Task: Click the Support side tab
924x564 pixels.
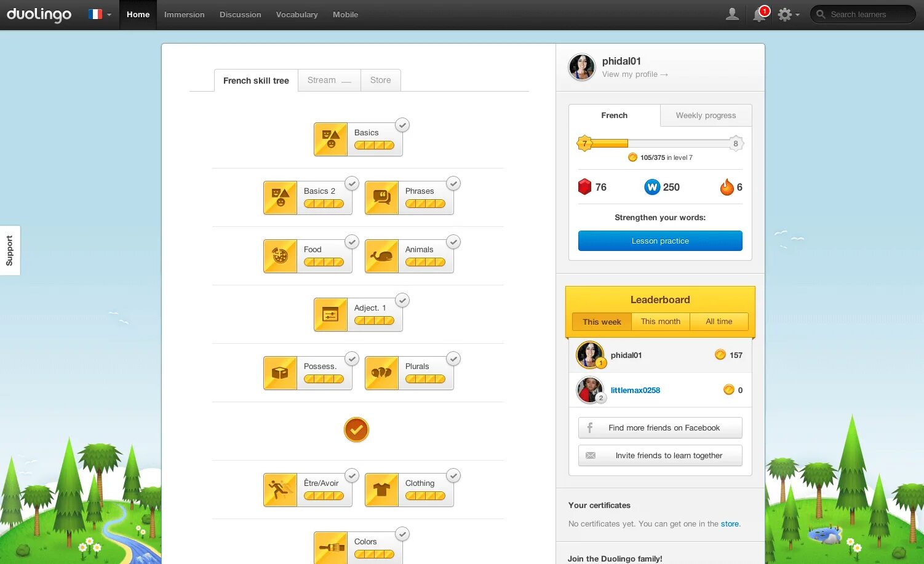Action: pyautogui.click(x=10, y=250)
